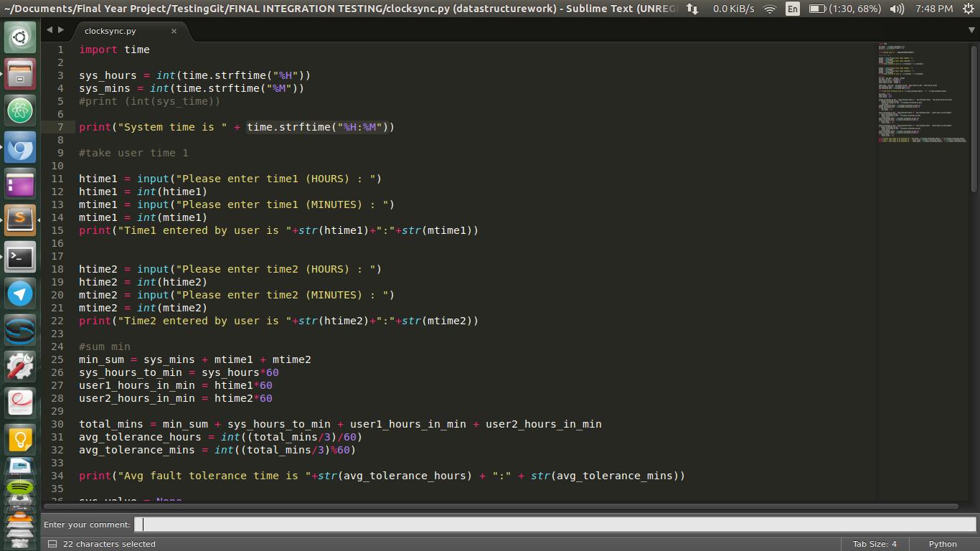Viewport: 980px width, 551px height.
Task: Click the 'sys_hours = int(time.strftime' line
Action: (194, 75)
